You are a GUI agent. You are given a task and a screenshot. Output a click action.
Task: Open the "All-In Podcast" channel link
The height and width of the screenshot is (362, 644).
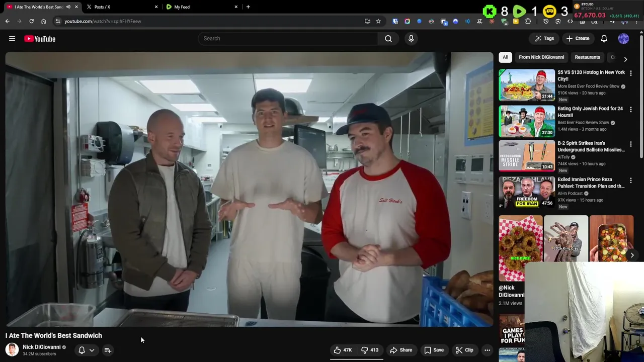point(570,194)
